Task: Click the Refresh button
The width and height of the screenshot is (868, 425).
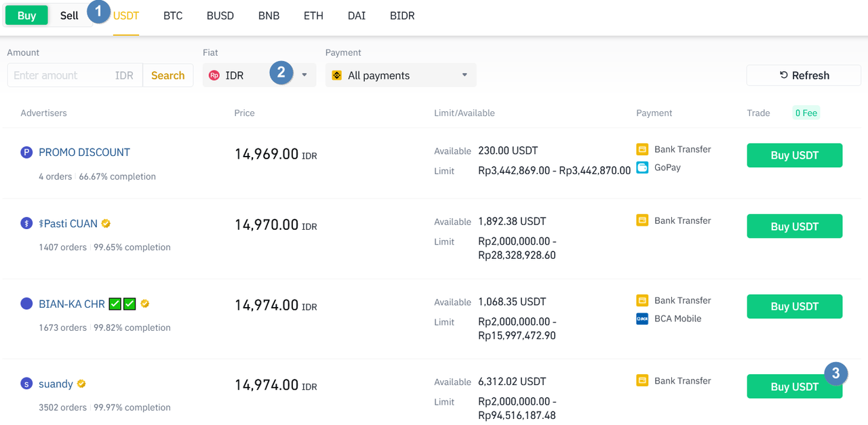Action: click(804, 75)
